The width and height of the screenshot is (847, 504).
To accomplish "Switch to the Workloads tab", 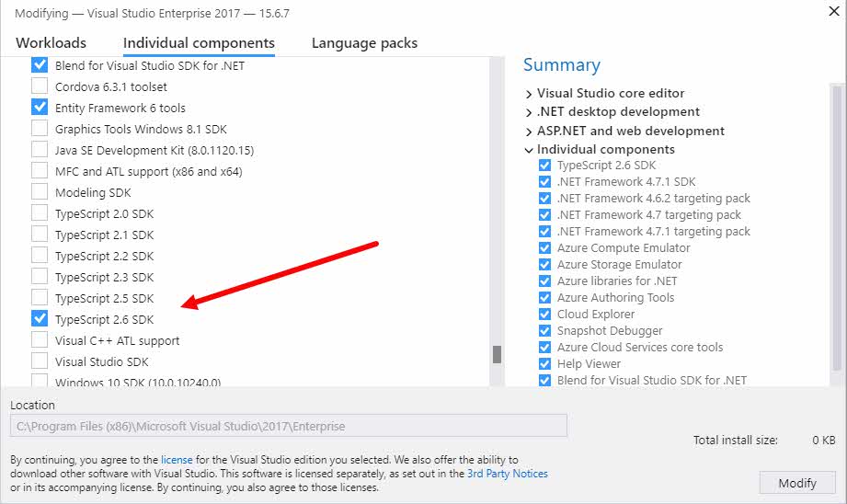I will tap(51, 42).
